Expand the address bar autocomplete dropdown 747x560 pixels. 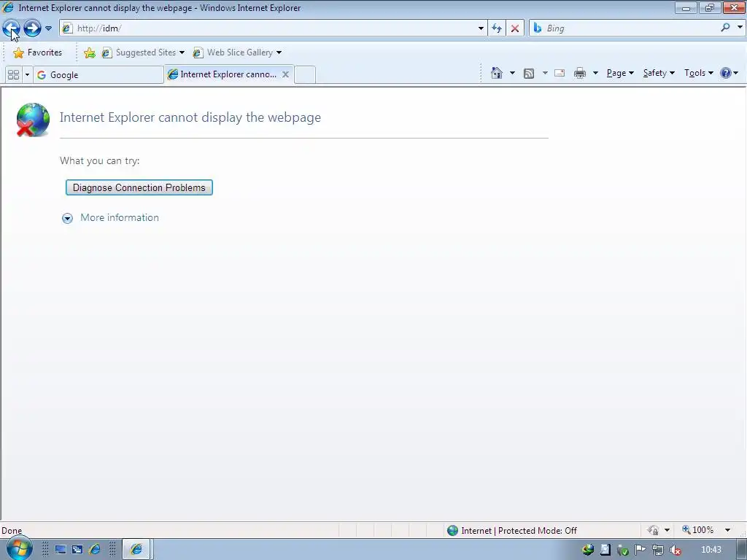coord(481,28)
